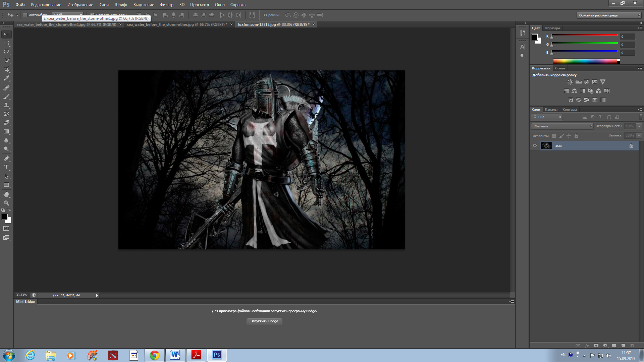Open the Заливка fill dropdown arrow

pyautogui.click(x=639, y=136)
